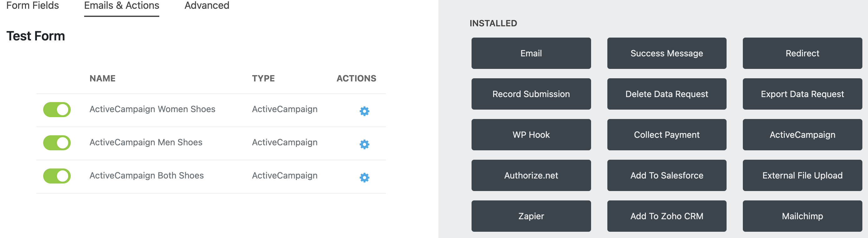Open settings gear for ActiveCampaign Women Shoes
The image size is (868, 238).
[x=364, y=111]
